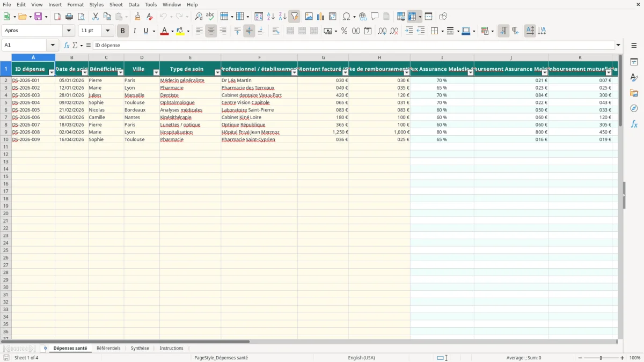Image resolution: width=644 pixels, height=362 pixels.
Task: Toggle AutoFilter funnel button
Action: 294,17
